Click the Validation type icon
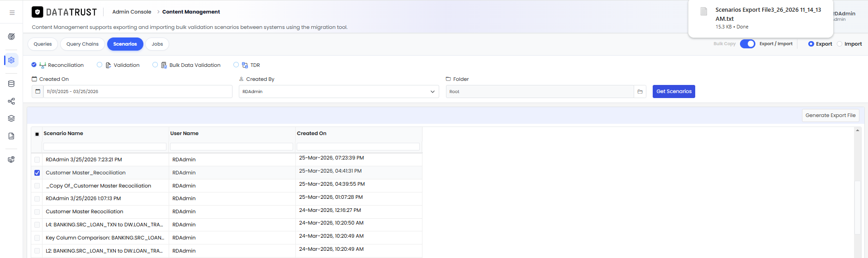The width and height of the screenshot is (868, 258). tap(109, 65)
